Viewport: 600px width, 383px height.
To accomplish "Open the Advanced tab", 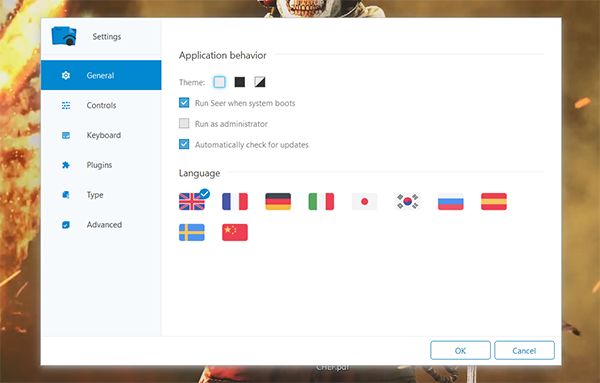I will pyautogui.click(x=101, y=225).
